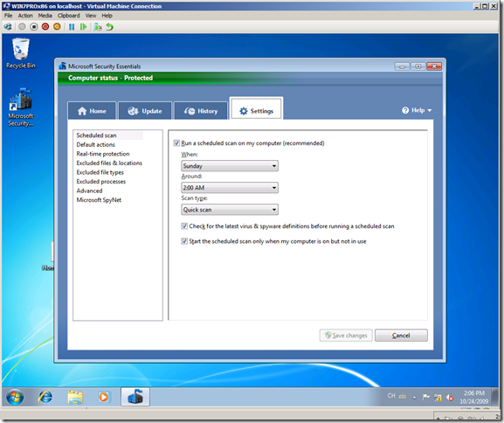This screenshot has width=504, height=423.
Task: Select the Microsoft Security desktop shortcut
Action: pos(21,107)
